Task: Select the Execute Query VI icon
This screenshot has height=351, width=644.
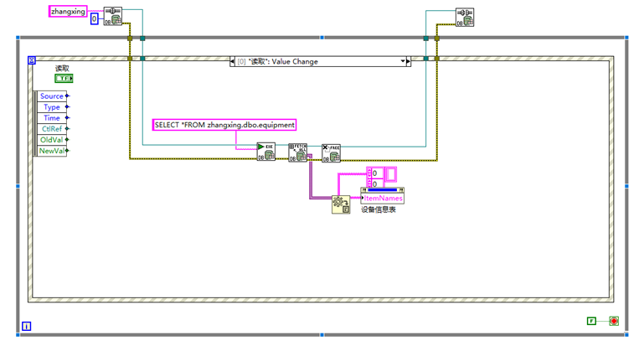Action: (265, 152)
